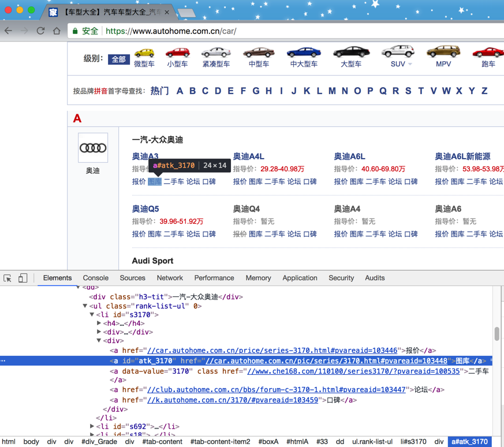
Task: Click the Audi four-rings logo
Action: tap(93, 148)
